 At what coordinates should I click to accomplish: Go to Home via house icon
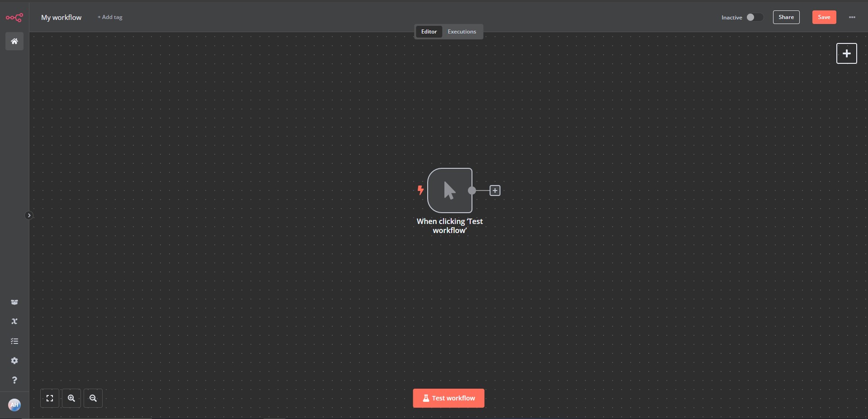[14, 41]
